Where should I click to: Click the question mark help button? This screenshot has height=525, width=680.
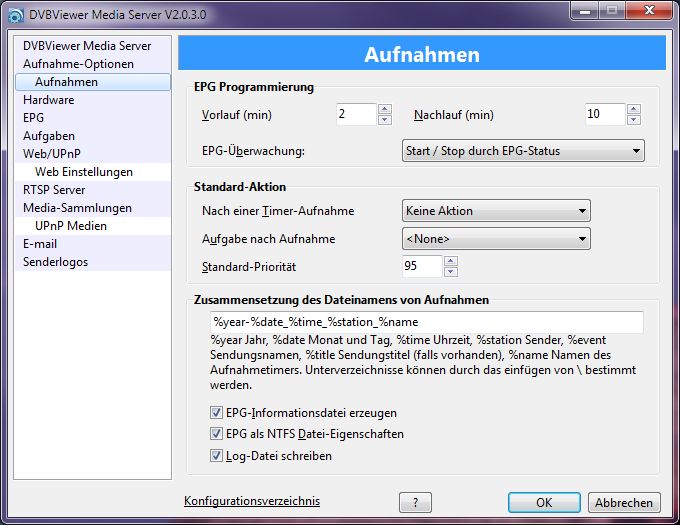tap(414, 503)
